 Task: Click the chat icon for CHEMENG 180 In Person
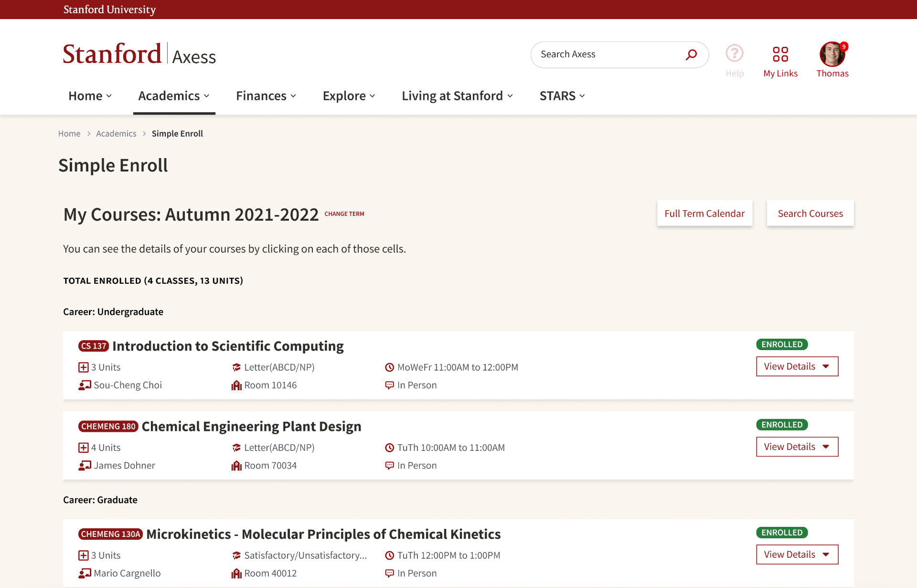[390, 465]
